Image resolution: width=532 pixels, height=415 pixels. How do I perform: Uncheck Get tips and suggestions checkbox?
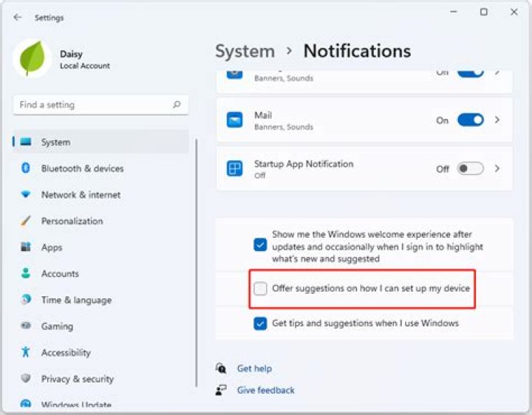(x=260, y=323)
